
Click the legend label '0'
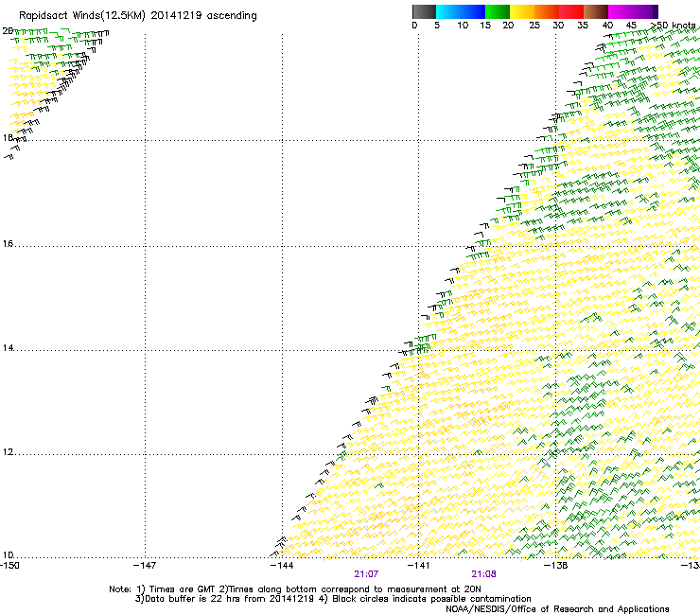(414, 26)
